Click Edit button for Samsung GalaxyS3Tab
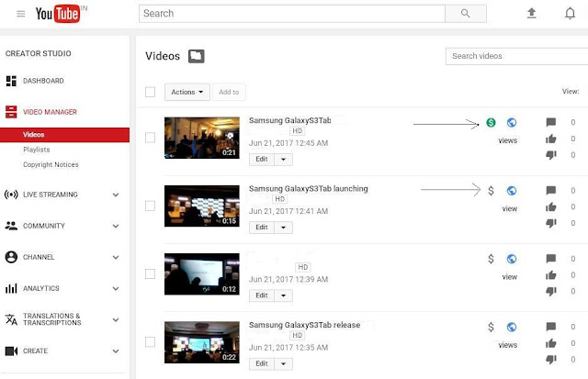This screenshot has width=588, height=379. 262,159
